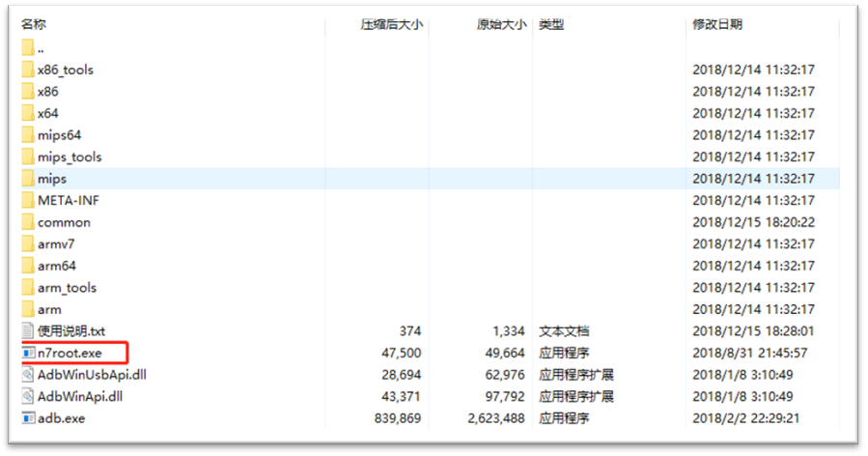Image resolution: width=868 pixels, height=456 pixels.
Task: Select the armv7 folder name
Action: coord(56,244)
